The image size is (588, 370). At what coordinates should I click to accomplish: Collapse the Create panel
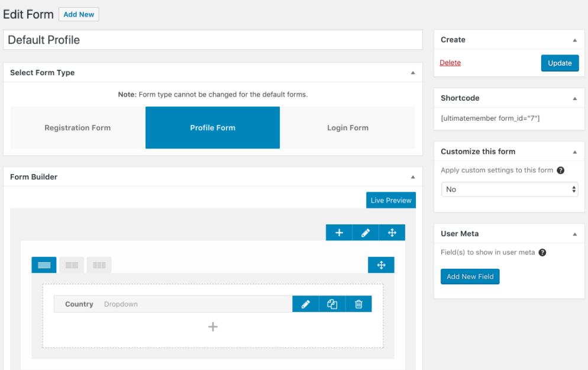[x=575, y=40]
